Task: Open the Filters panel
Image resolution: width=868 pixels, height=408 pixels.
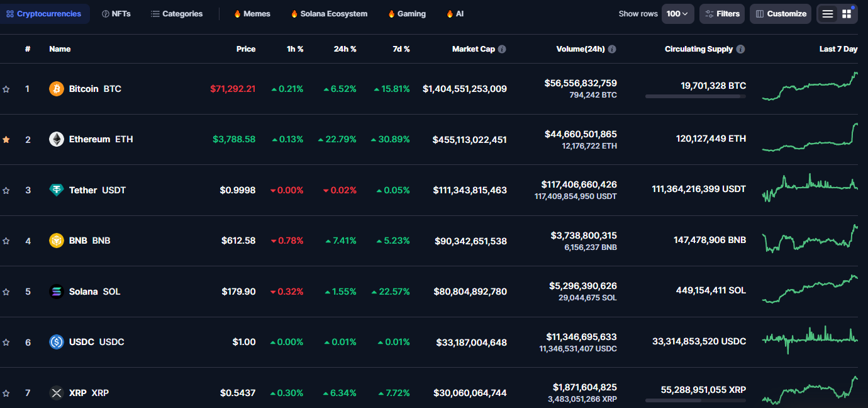Action: point(722,14)
